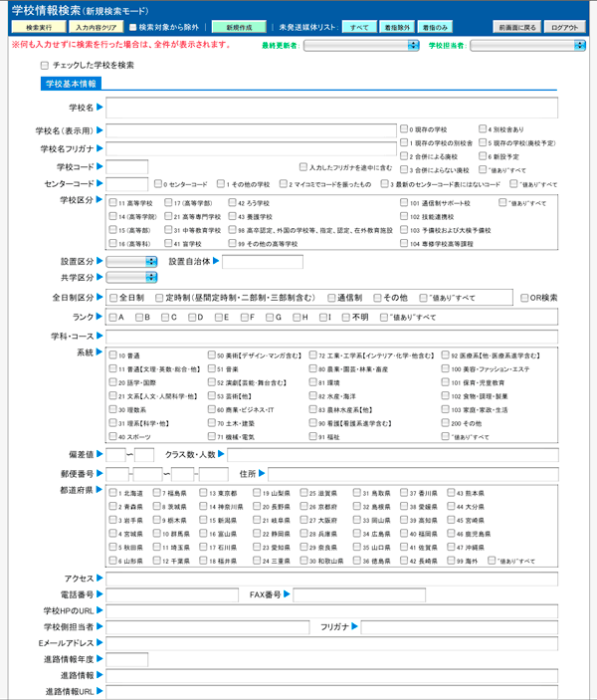This screenshot has height=700, width=597.
Task: Check the 定時制 checkbox
Action: point(159,298)
